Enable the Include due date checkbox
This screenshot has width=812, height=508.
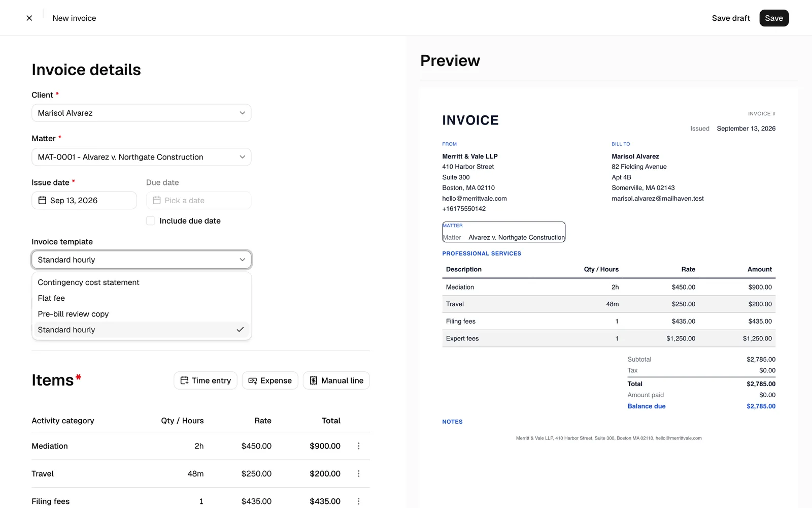click(151, 221)
